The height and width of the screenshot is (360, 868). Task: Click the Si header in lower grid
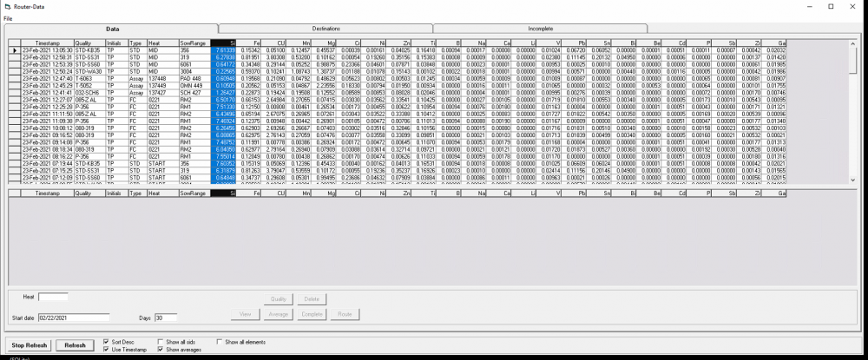pos(224,193)
